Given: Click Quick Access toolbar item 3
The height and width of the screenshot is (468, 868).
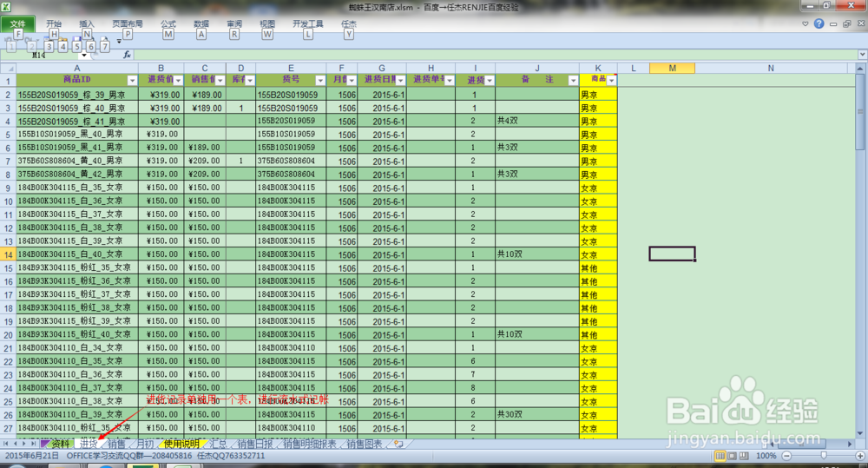Looking at the screenshot, I should [x=49, y=47].
